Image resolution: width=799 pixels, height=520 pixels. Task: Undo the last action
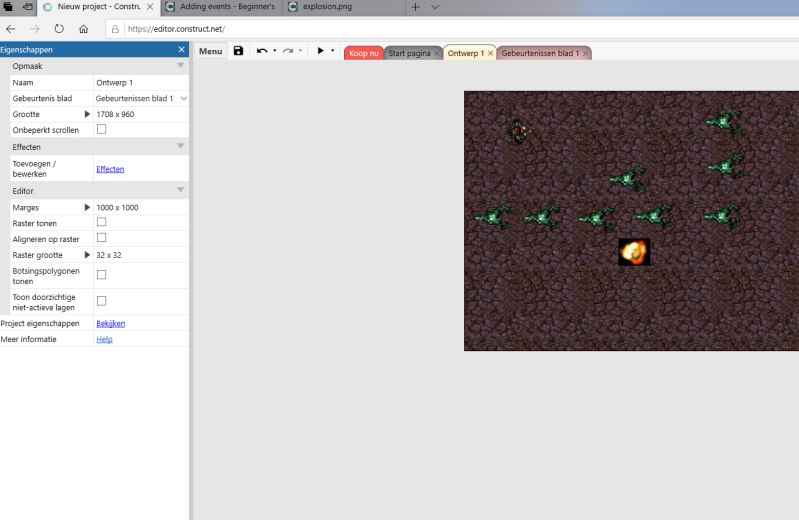click(x=262, y=50)
